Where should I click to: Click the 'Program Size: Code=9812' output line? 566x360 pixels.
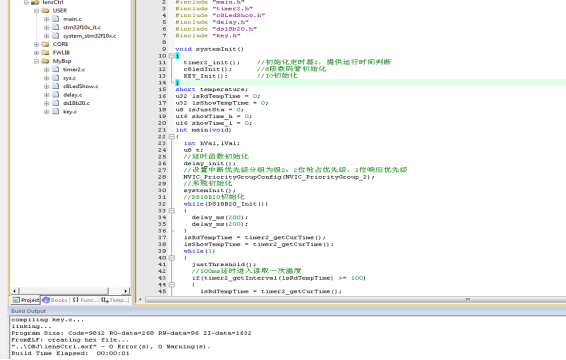coord(131,333)
